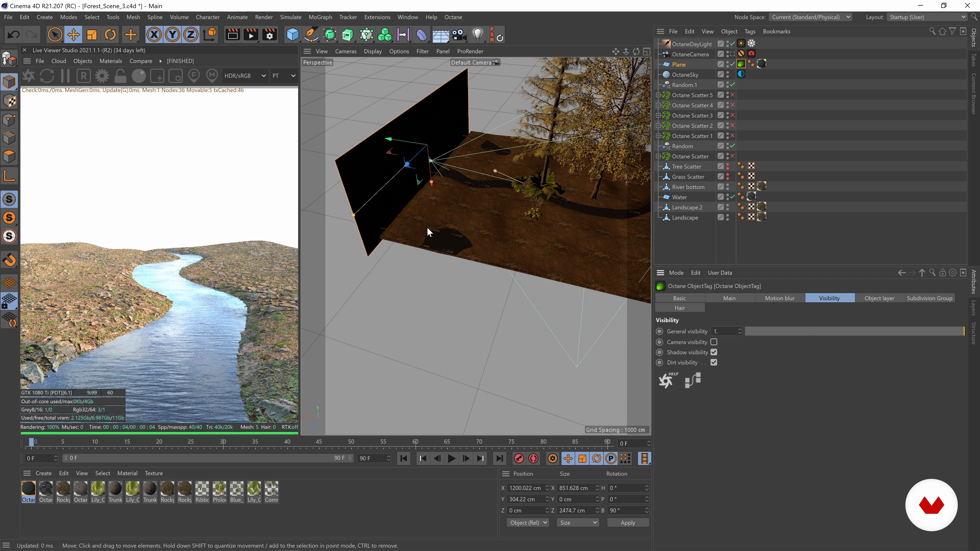The image size is (980, 551).
Task: Select River bottom object in list
Action: click(688, 187)
